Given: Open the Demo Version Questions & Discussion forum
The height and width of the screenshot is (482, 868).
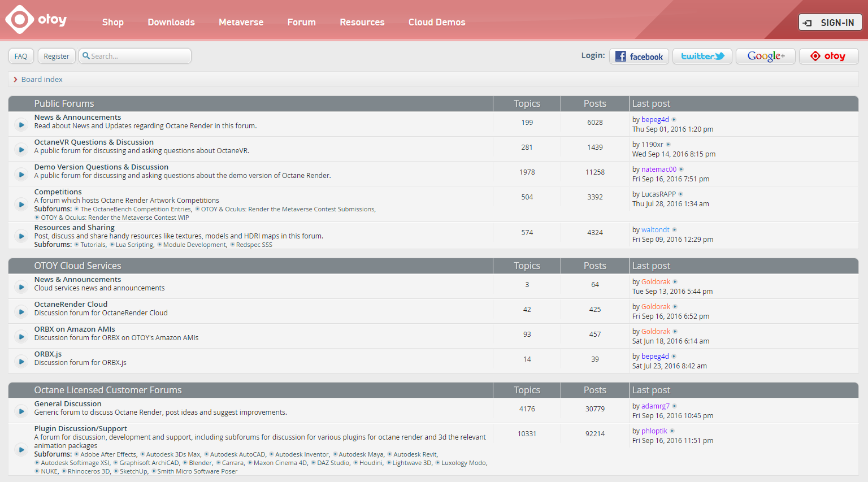Looking at the screenshot, I should 101,167.
